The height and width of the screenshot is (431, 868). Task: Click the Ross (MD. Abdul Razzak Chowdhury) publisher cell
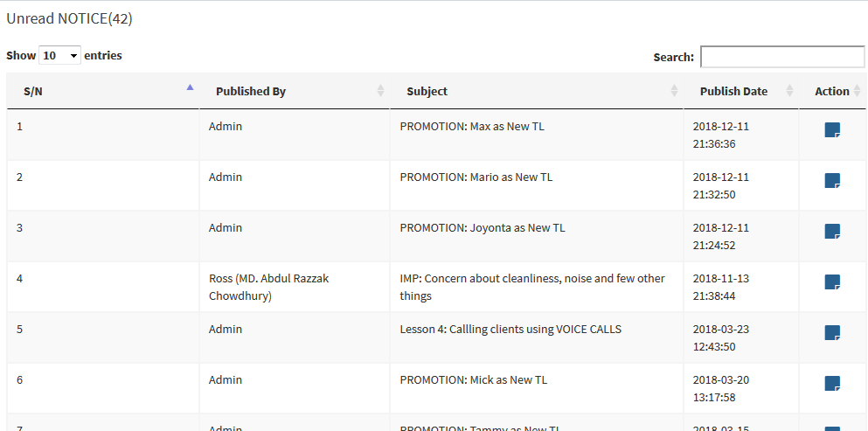click(268, 287)
